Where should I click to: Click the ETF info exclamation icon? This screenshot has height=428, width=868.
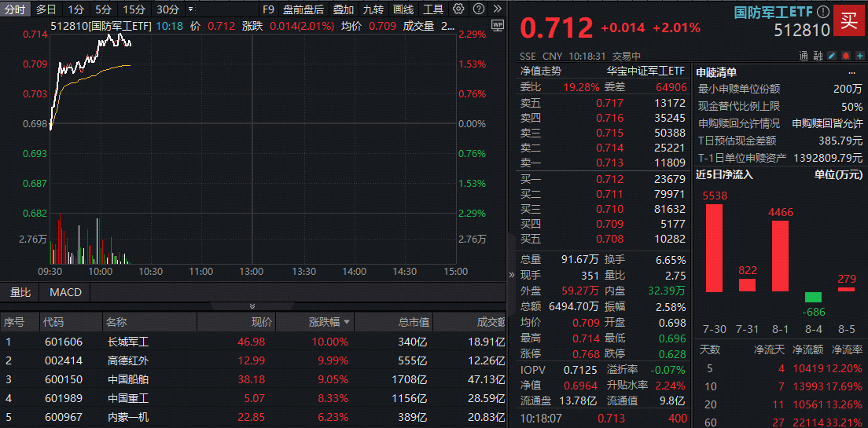click(x=822, y=12)
